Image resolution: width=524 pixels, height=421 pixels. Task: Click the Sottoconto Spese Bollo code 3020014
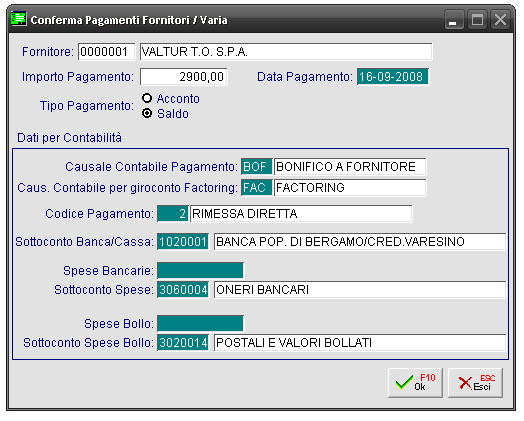(183, 342)
